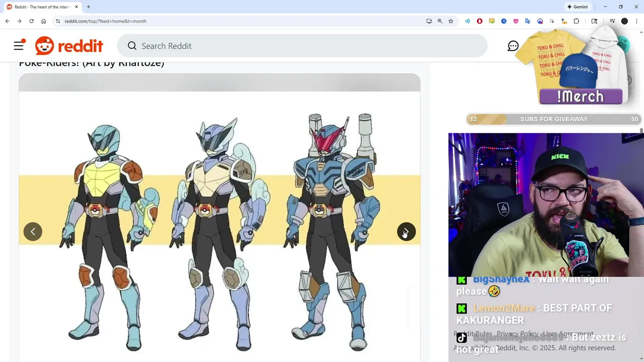Open the Extensions puzzle-piece menu
The image size is (644, 362).
click(x=577, y=21)
